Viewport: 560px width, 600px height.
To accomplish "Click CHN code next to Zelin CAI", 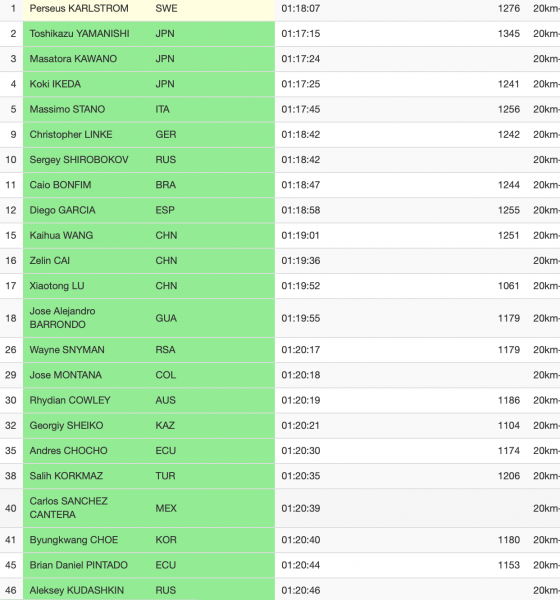I will [x=166, y=261].
